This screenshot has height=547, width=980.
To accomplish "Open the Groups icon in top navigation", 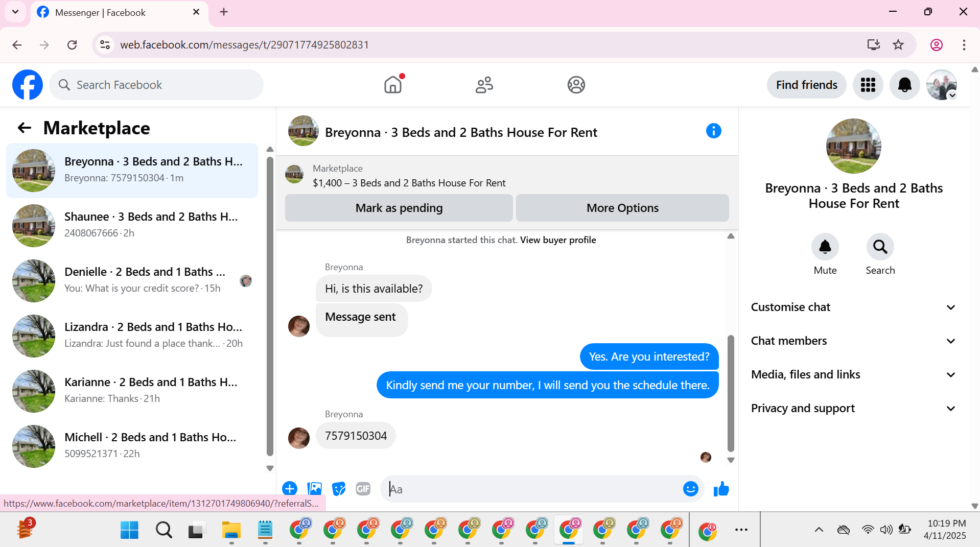I will click(x=576, y=85).
